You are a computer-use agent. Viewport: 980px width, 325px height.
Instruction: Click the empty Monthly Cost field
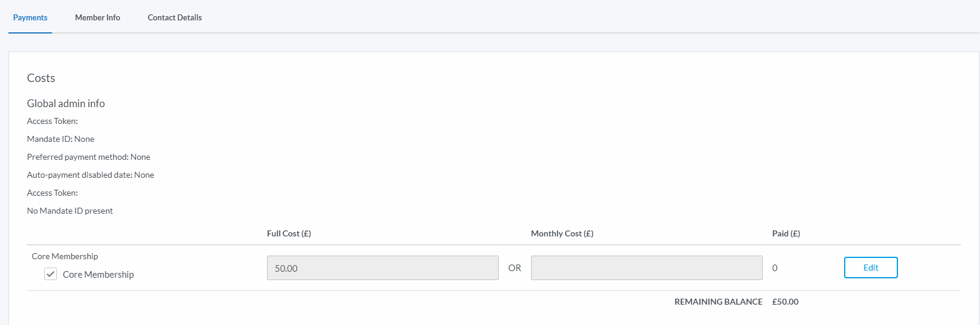coord(647,268)
